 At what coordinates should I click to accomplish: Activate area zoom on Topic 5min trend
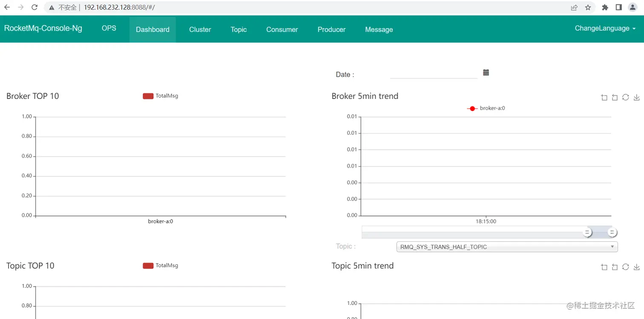point(604,267)
